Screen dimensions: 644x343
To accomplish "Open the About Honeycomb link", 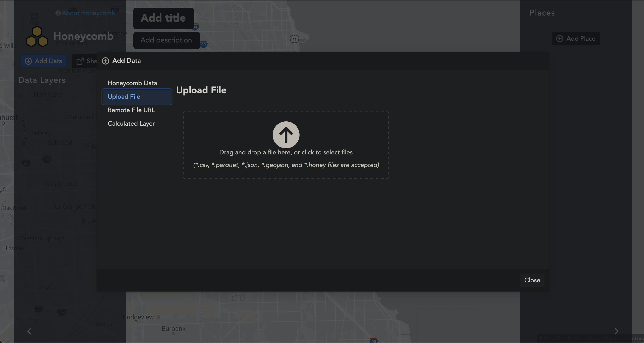I will click(89, 13).
